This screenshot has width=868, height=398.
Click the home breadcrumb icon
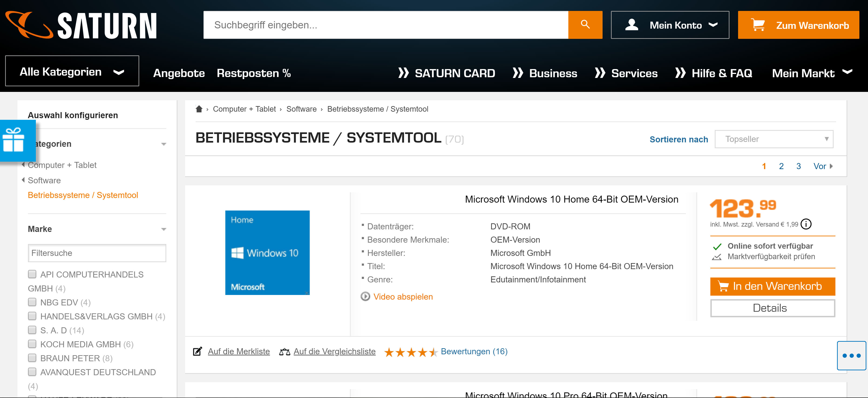pos(199,109)
